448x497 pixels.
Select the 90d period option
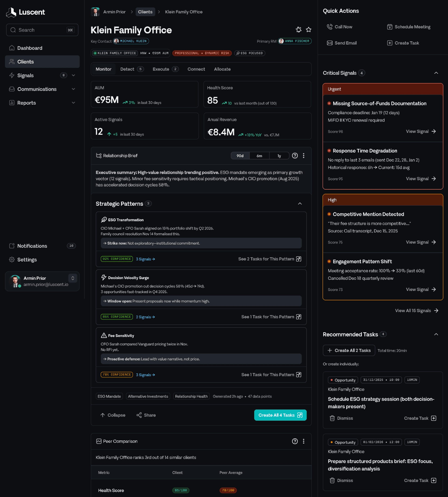(x=240, y=156)
